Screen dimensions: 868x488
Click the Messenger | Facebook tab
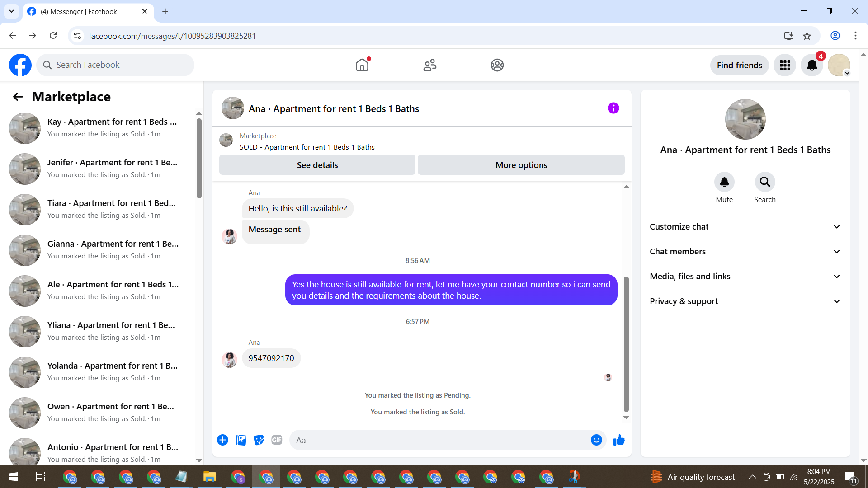click(88, 12)
